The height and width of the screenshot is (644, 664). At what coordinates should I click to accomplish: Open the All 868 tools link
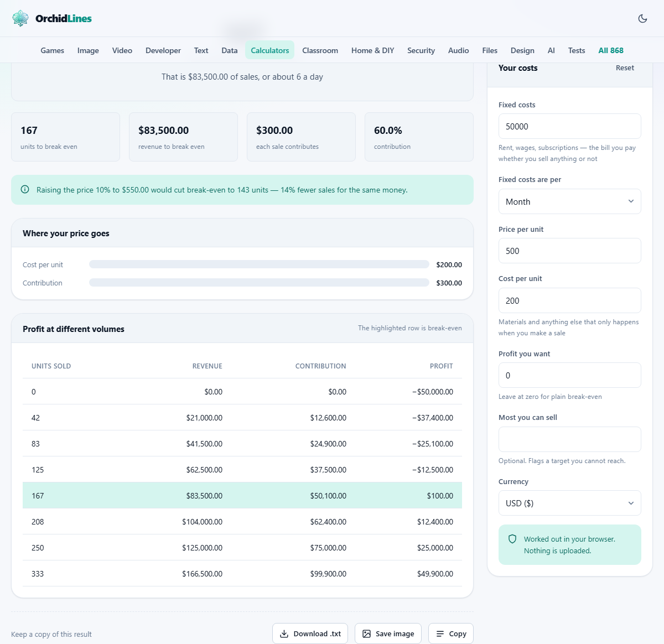[611, 50]
